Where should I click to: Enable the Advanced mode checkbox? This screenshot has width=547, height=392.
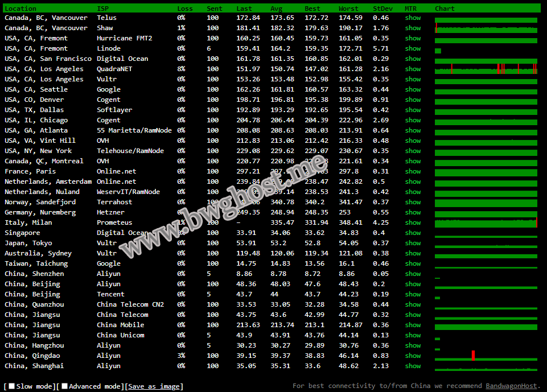(64, 386)
